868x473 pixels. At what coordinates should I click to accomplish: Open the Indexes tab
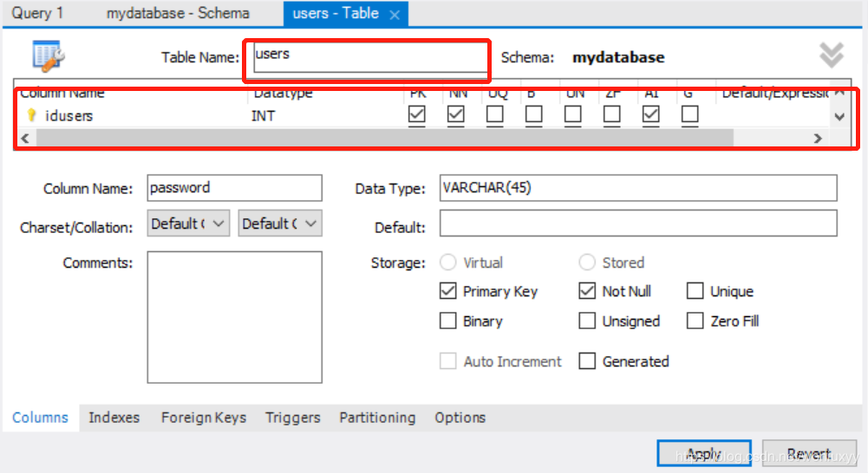[x=114, y=418]
